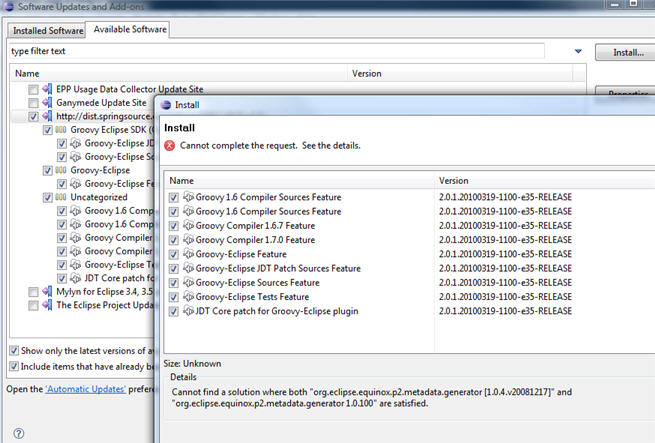The height and width of the screenshot is (443, 655).
Task: Select the Groovy-Eclipse Feature row in Install dialog
Action: tap(410, 254)
